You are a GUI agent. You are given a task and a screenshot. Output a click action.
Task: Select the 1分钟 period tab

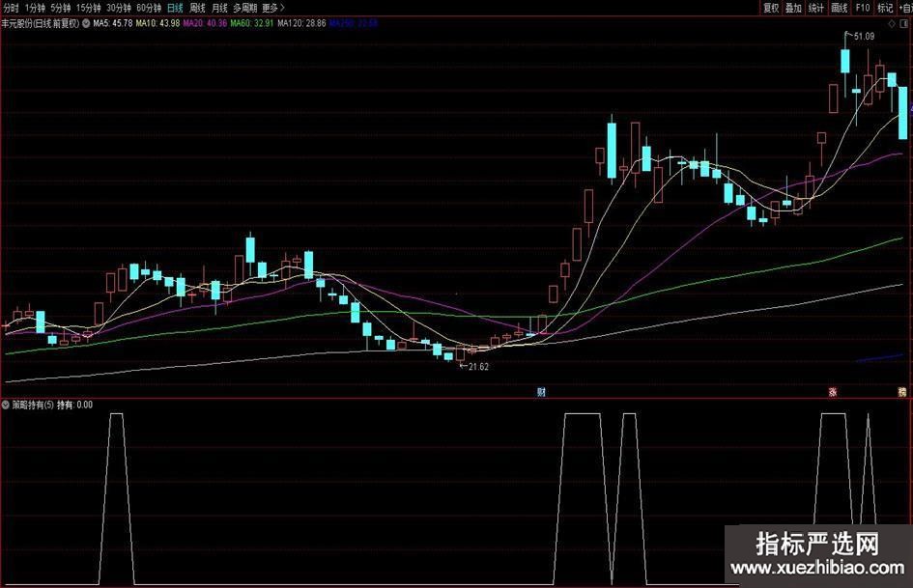[x=35, y=8]
